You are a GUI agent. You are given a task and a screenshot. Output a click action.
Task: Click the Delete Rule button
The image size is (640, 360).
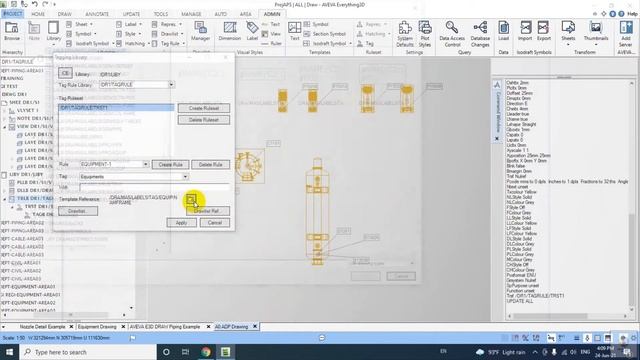(211, 164)
